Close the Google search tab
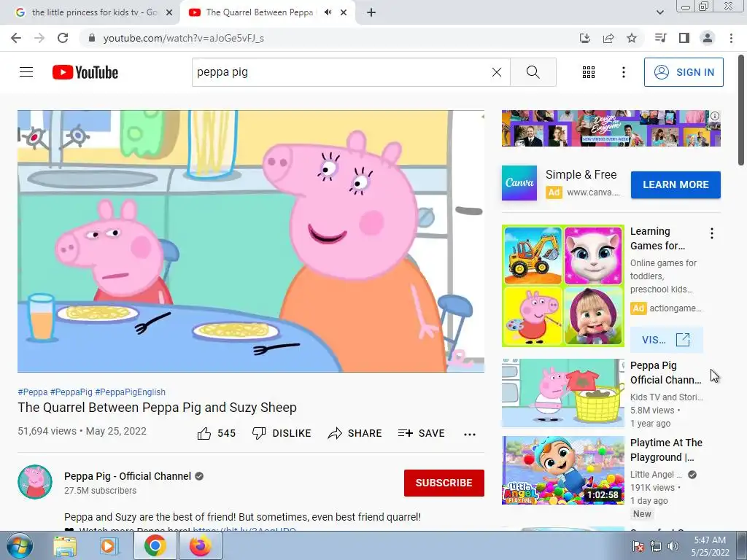 (x=169, y=13)
